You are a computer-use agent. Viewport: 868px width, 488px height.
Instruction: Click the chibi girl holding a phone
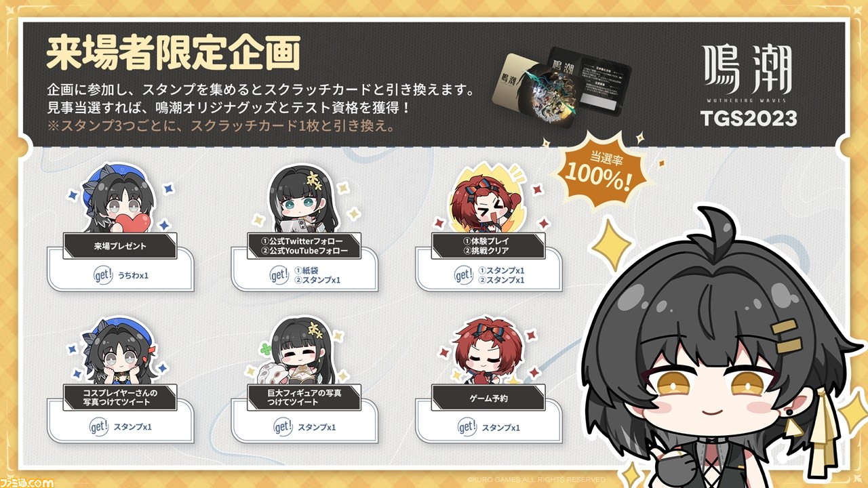302,199
